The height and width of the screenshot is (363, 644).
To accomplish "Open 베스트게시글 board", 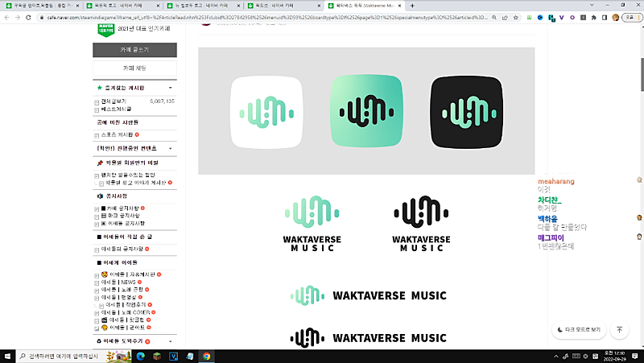I will [x=116, y=109].
